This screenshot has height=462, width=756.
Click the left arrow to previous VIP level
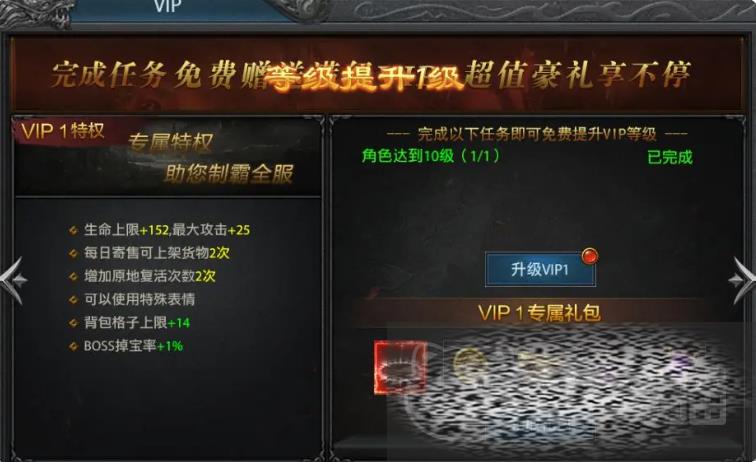[x=12, y=281]
